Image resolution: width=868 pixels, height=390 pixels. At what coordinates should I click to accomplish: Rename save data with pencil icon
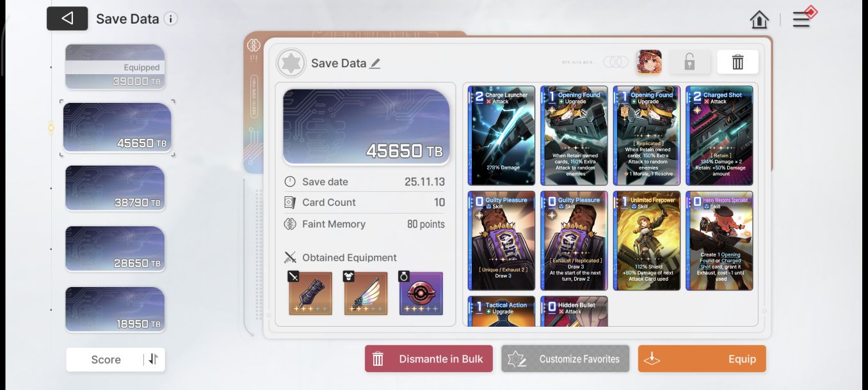(x=375, y=63)
